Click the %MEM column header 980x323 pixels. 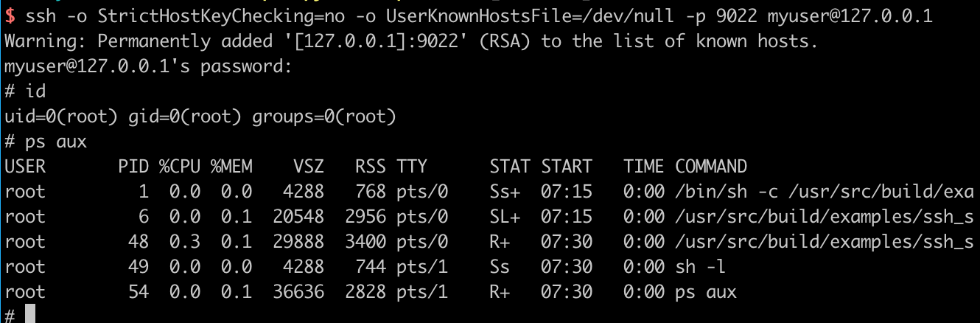click(x=231, y=167)
